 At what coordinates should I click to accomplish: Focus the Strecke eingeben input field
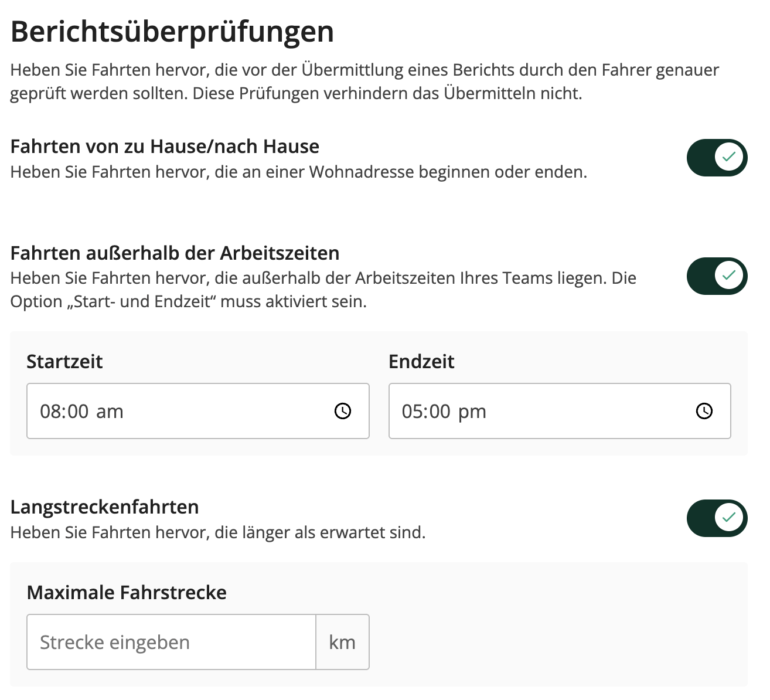tap(171, 642)
